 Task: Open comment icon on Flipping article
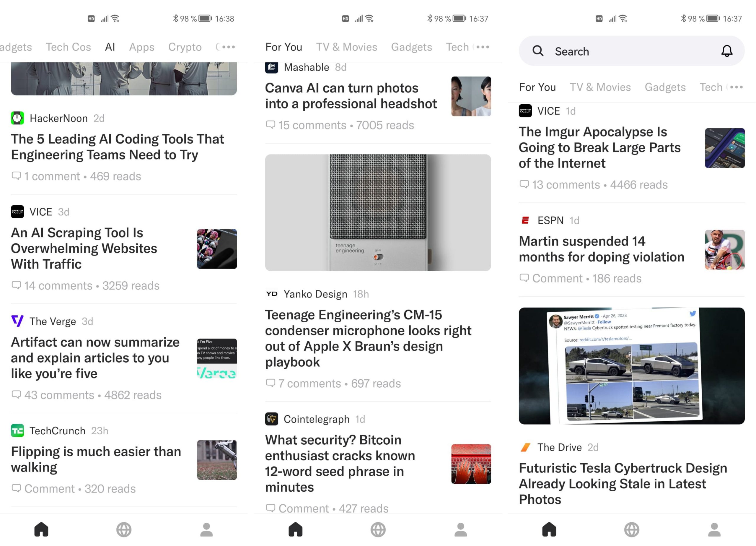pyautogui.click(x=16, y=488)
